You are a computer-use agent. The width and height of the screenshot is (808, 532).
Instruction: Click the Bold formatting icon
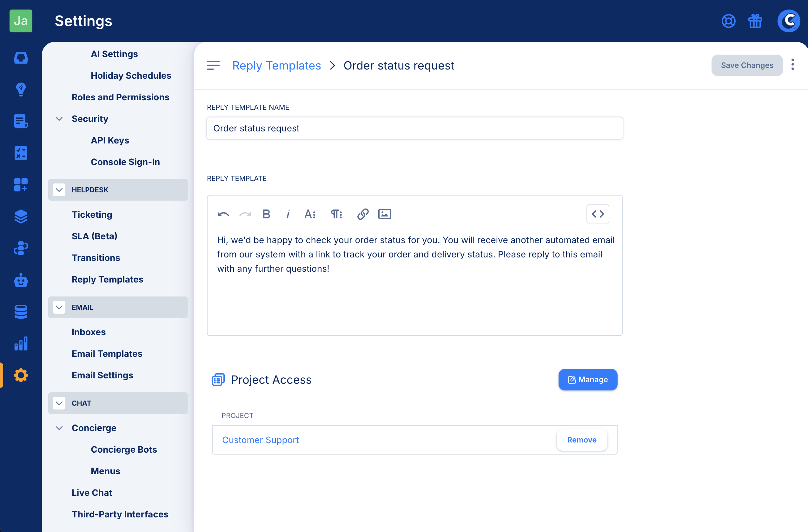(266, 214)
